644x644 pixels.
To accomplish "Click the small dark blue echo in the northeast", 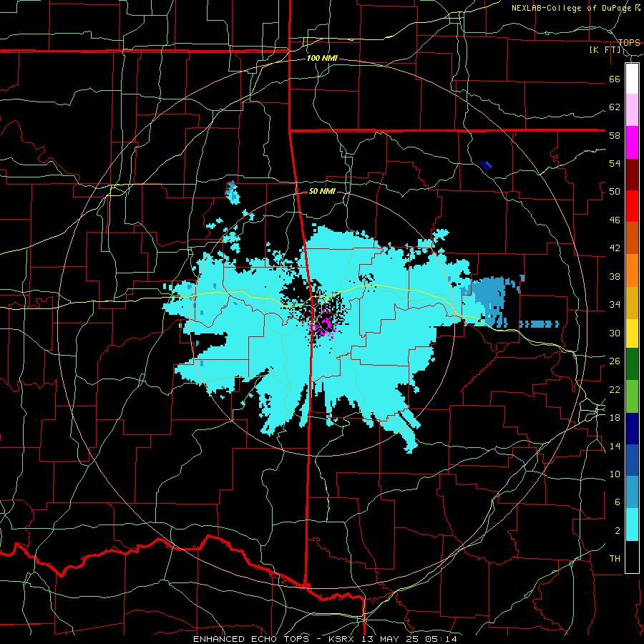I will pyautogui.click(x=486, y=165).
